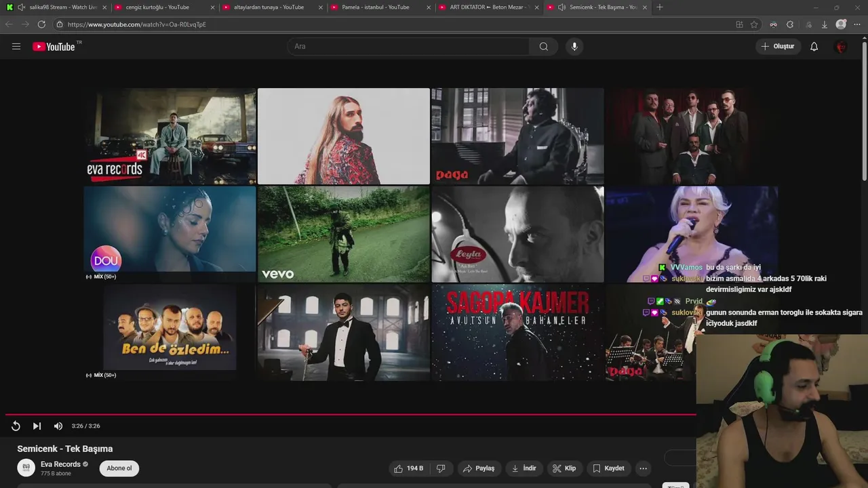Open Ben de özledim mix thumbnail
Image resolution: width=868 pixels, height=488 pixels.
pyautogui.click(x=170, y=332)
